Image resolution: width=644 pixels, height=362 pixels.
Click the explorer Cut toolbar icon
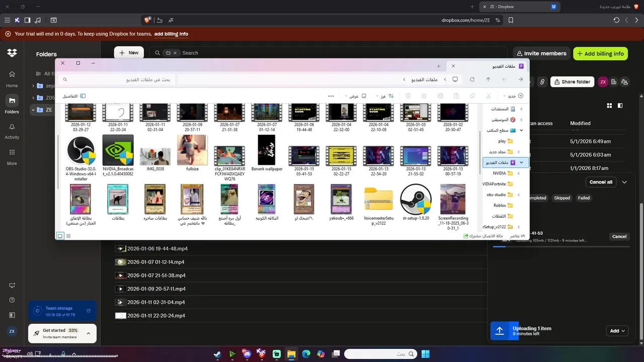click(x=488, y=96)
